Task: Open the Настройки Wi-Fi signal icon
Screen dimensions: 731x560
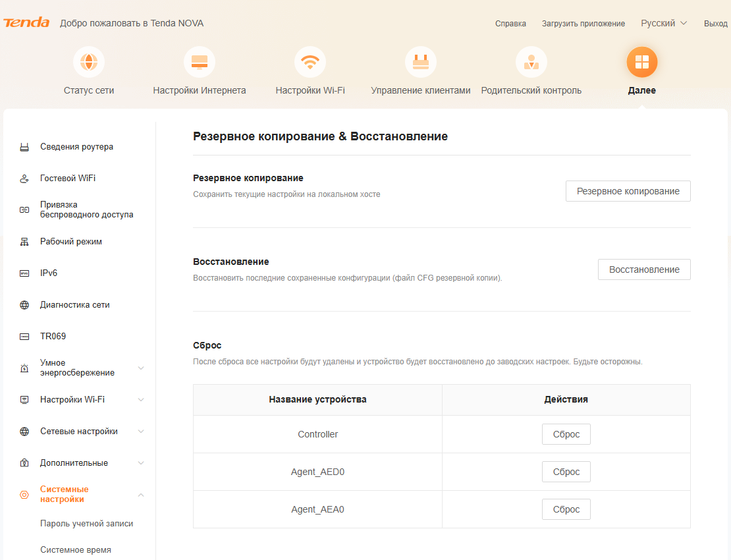Action: tap(310, 61)
